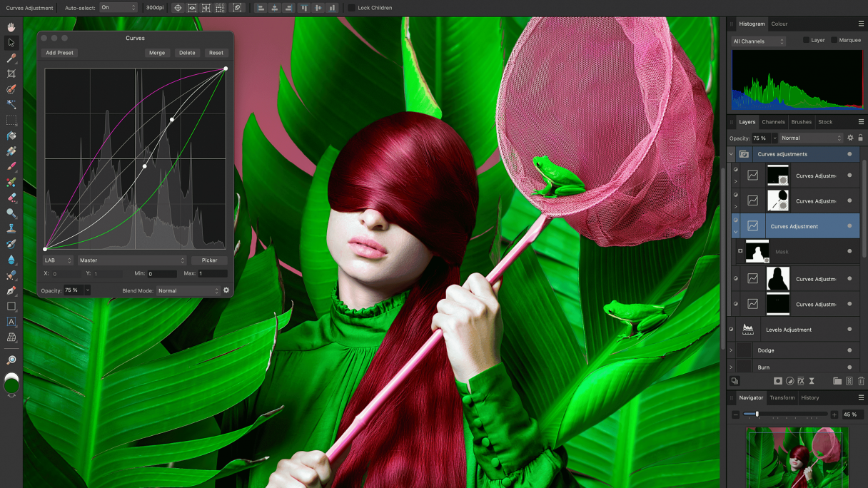Delete layer with the trash icon
This screenshot has height=488, width=868.
click(x=861, y=382)
